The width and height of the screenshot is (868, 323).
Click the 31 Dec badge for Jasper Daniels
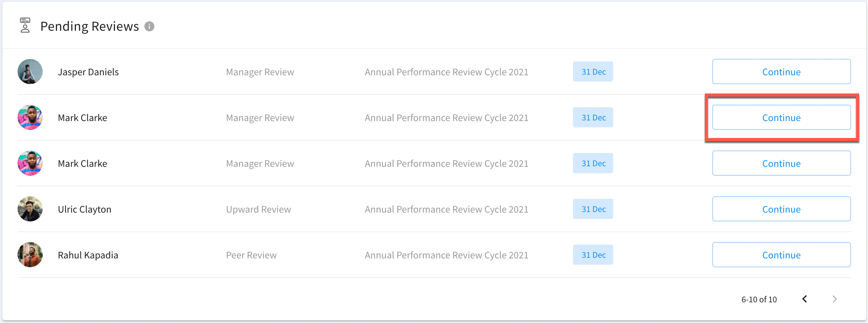pyautogui.click(x=593, y=71)
